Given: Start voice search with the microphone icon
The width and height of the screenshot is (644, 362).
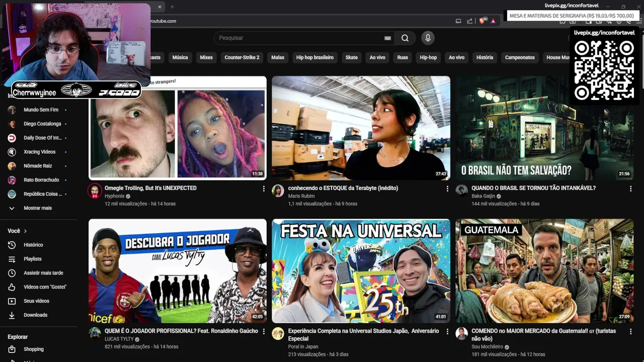Looking at the screenshot, I should pos(428,38).
